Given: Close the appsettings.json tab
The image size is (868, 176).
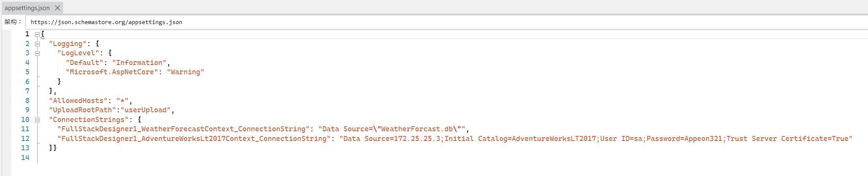Looking at the screenshot, I should click(x=58, y=8).
